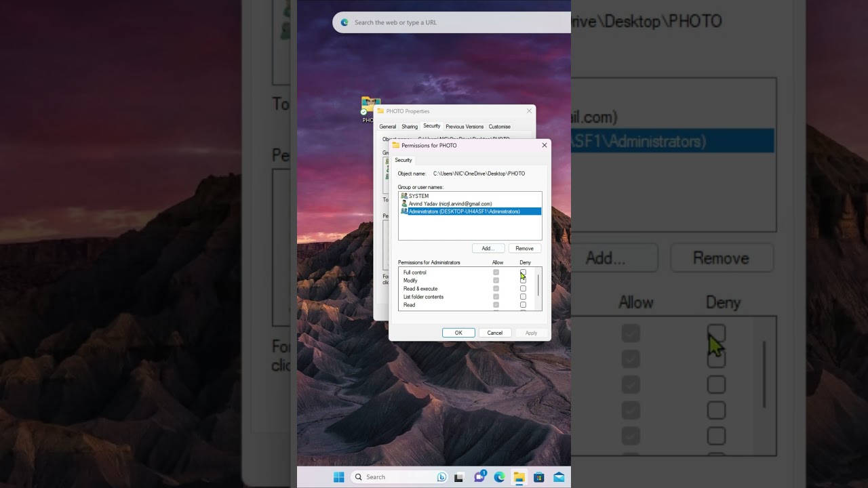Click the 'List folder contents' permission label
This screenshot has width=868, height=488.
pos(424,297)
